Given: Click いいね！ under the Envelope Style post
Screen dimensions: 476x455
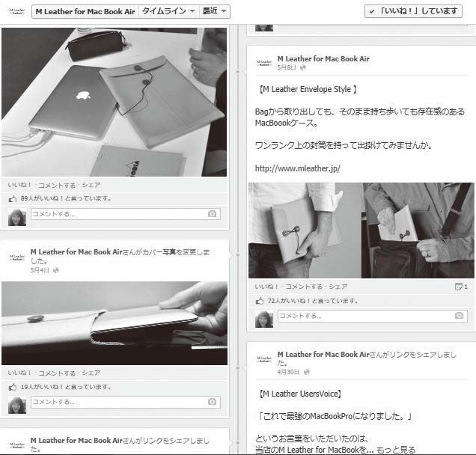Looking at the screenshot, I should [266, 286].
